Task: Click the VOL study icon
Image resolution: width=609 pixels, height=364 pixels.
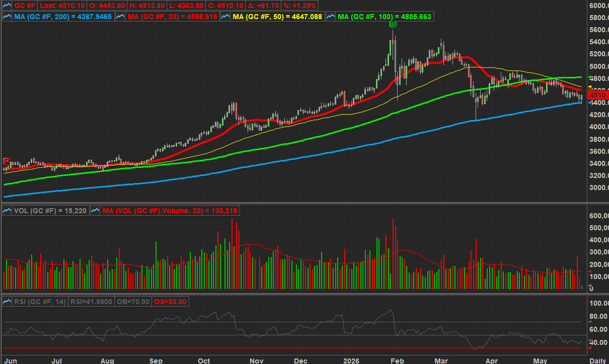Action: [7, 211]
